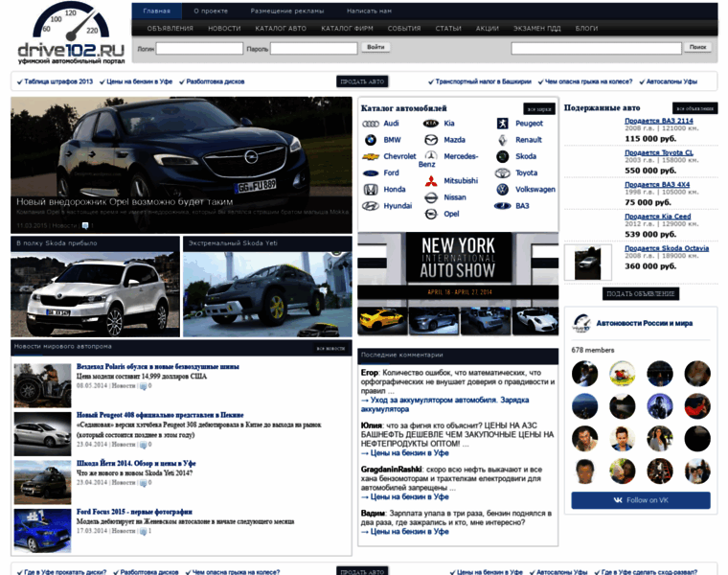The width and height of the screenshot is (728, 575).
Task: Click the Chevrolet bowtie logo icon
Action: click(371, 156)
